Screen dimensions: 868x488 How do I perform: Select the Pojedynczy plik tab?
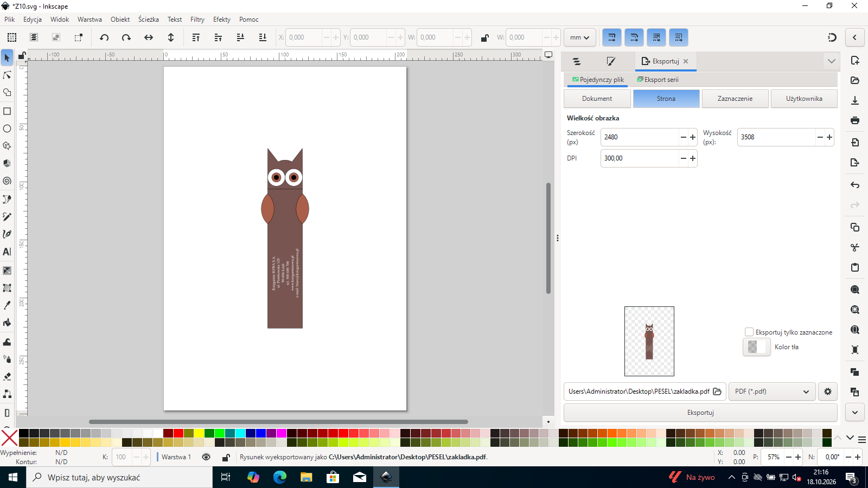598,80
